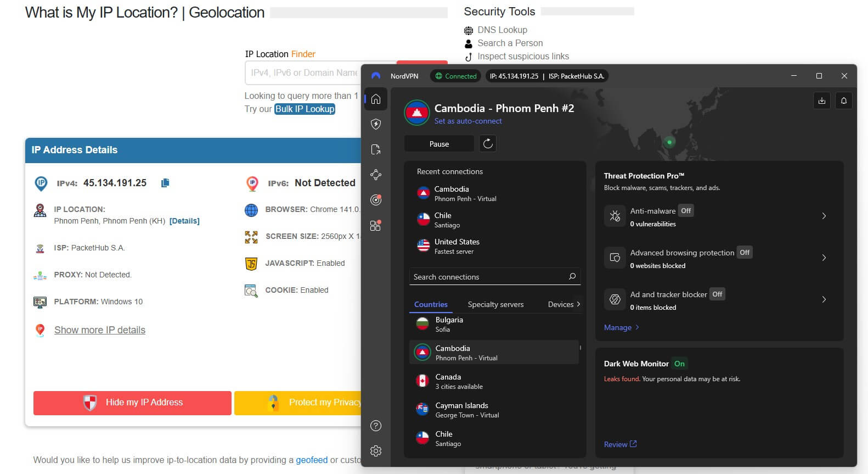Click the countries list scrollbar

coord(580,347)
